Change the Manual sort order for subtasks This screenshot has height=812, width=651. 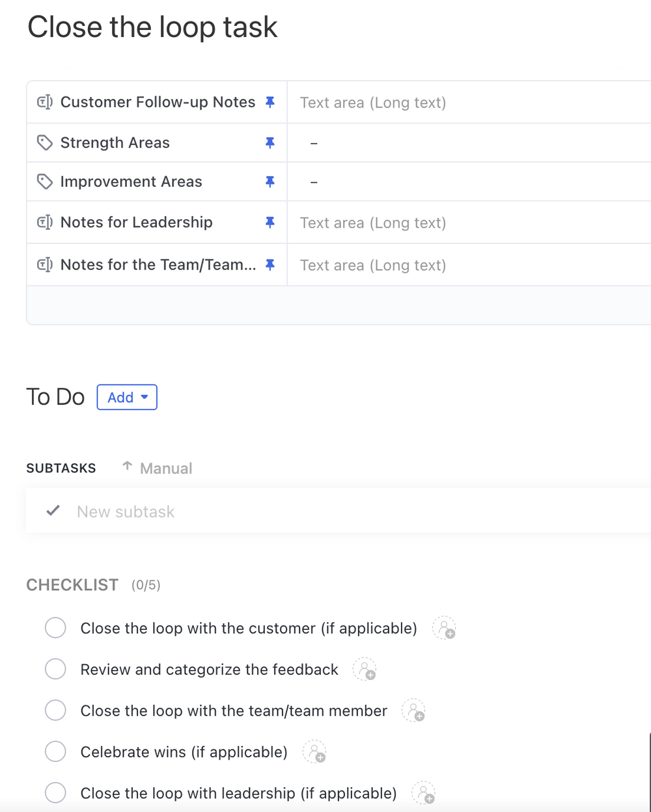(x=156, y=467)
